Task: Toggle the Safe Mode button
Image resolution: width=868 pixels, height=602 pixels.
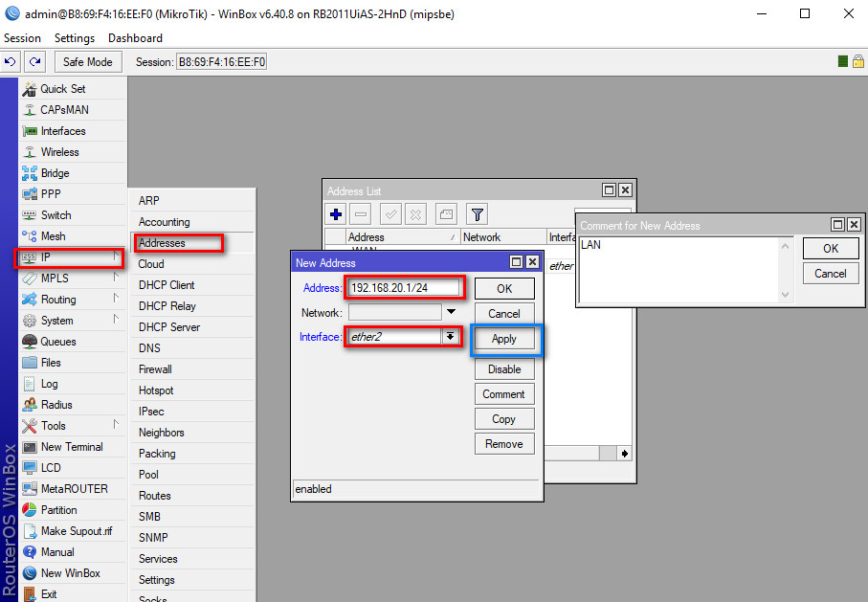Action: [x=87, y=61]
